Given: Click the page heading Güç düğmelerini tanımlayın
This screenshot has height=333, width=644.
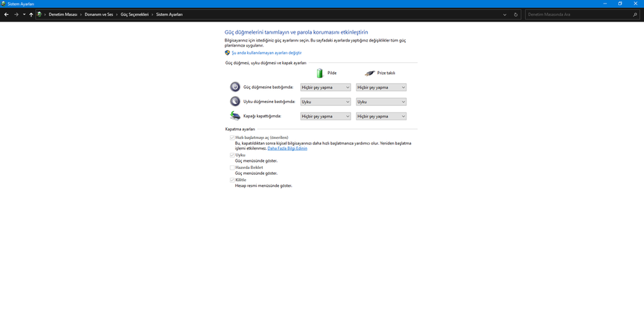Looking at the screenshot, I should pyautogui.click(x=296, y=32).
